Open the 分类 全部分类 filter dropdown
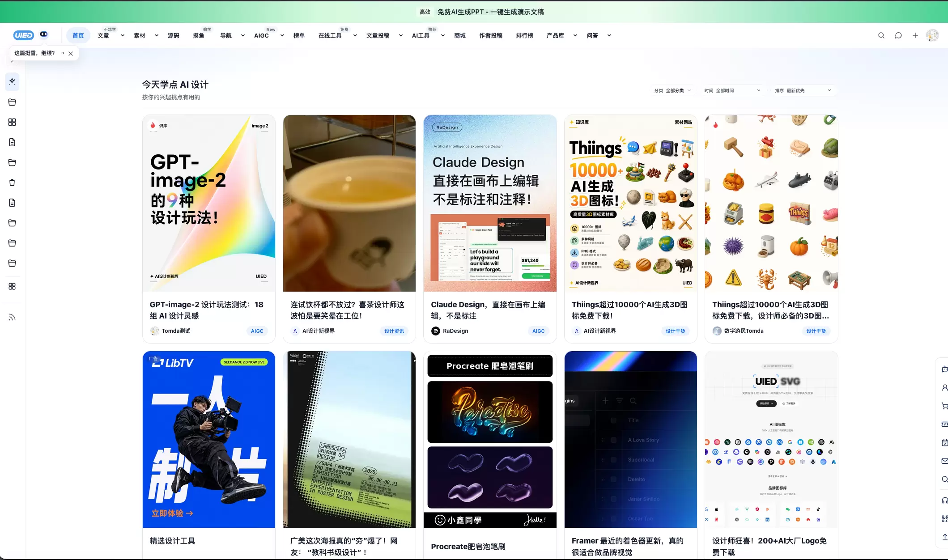The width and height of the screenshot is (948, 560). (673, 91)
